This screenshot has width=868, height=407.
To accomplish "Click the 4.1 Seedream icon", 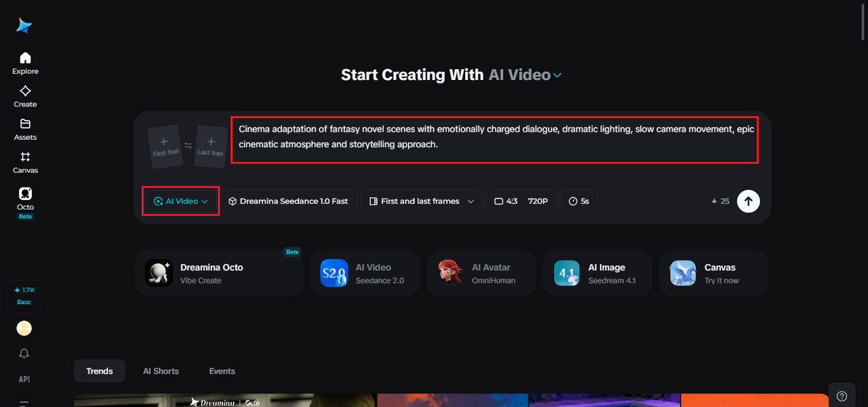I will tap(566, 273).
